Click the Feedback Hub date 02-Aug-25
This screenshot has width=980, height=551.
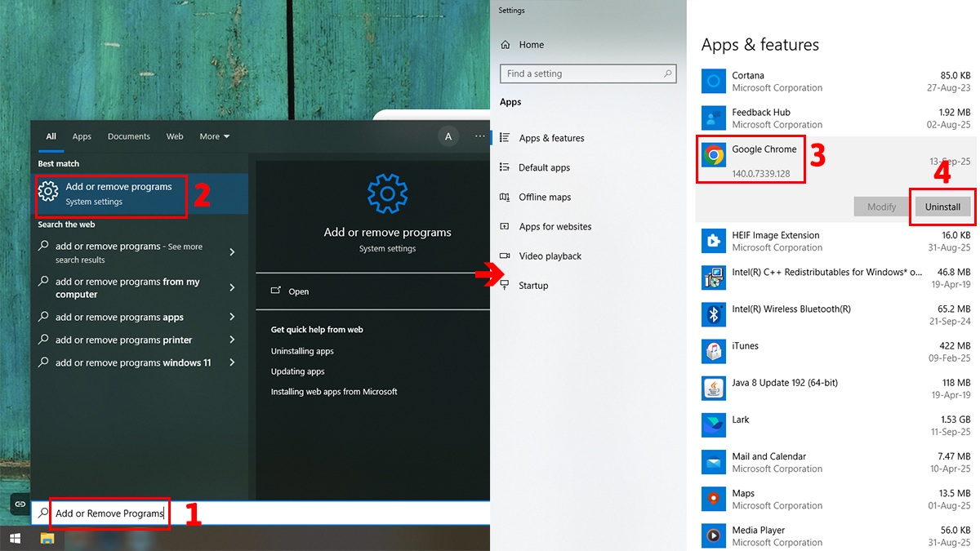point(949,125)
